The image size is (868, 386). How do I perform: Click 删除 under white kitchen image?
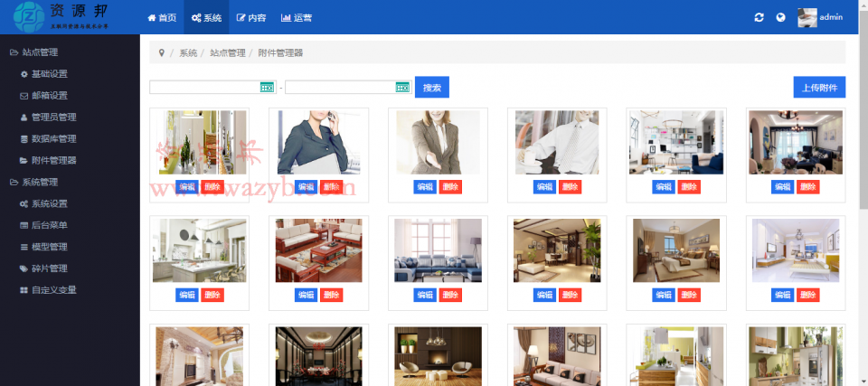click(x=212, y=296)
